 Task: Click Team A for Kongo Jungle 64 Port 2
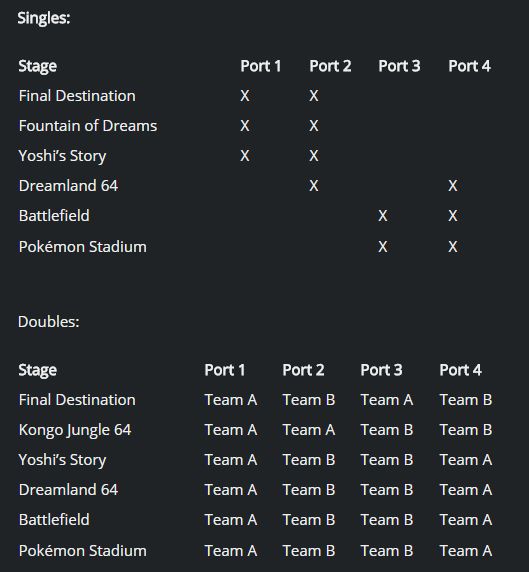[x=309, y=430]
